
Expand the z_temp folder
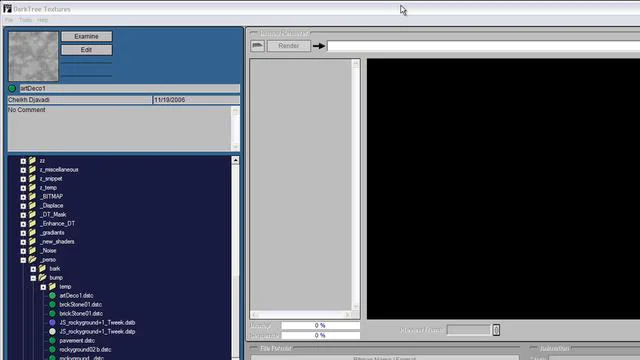click(x=23, y=188)
